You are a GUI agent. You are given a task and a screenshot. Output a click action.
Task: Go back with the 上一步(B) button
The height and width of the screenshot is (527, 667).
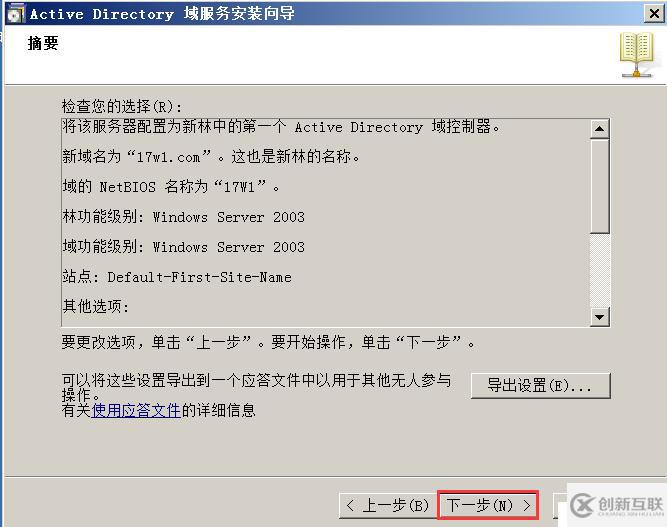point(388,505)
